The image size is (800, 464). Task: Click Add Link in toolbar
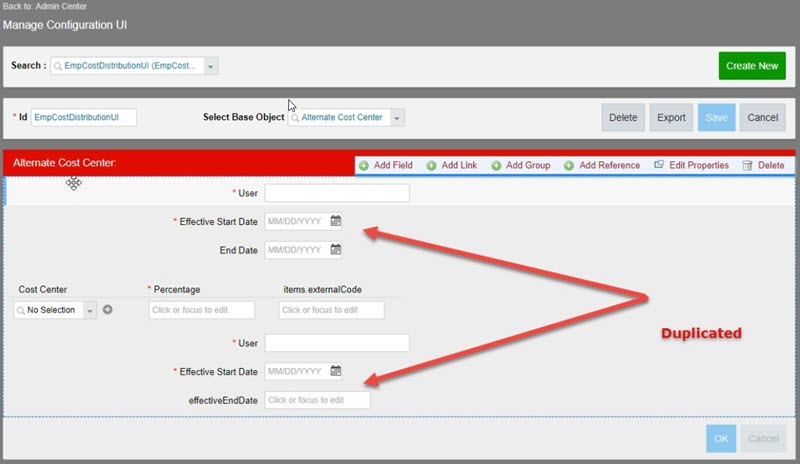[x=452, y=165]
